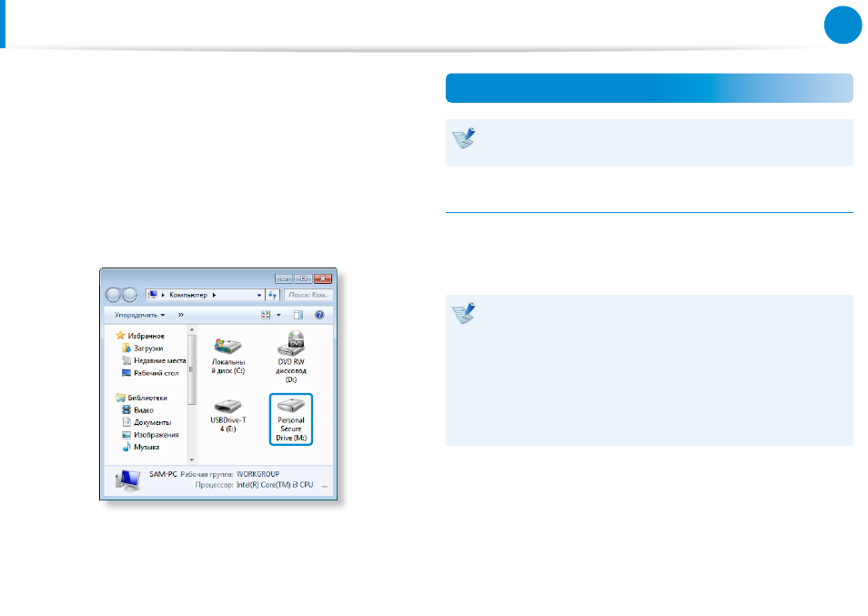Open Музыка library
Image resolution: width=868 pixels, height=616 pixels.
pyautogui.click(x=141, y=447)
